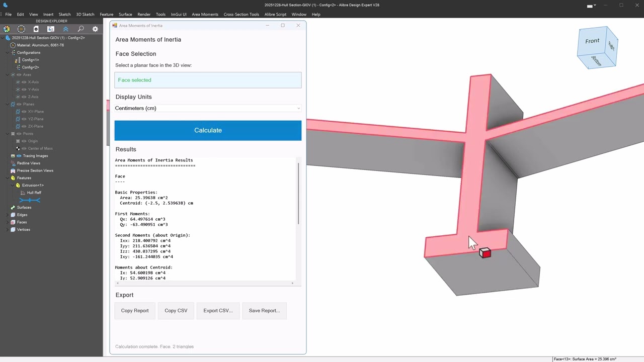Toggle visibility eye for Tracing Images
644x362 pixels.
pyautogui.click(x=19, y=156)
